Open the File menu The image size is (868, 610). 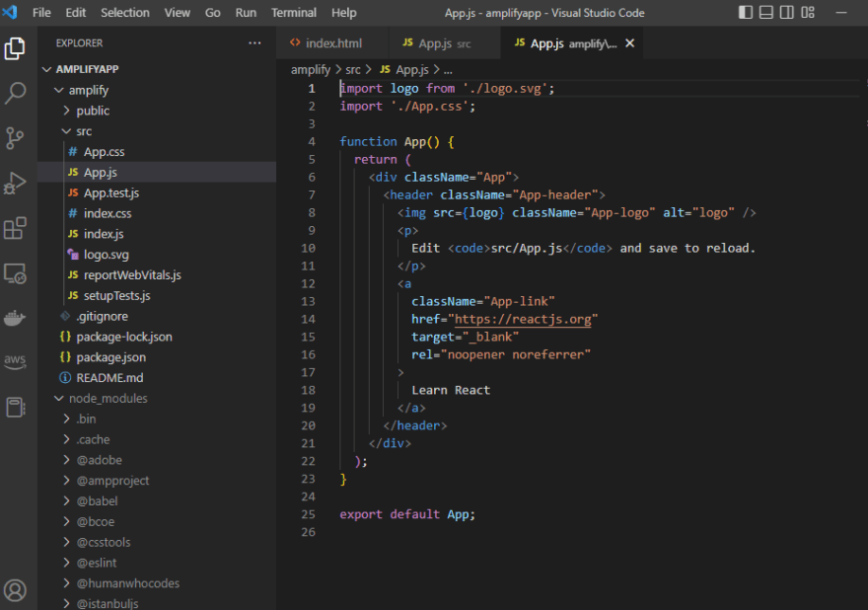click(41, 12)
